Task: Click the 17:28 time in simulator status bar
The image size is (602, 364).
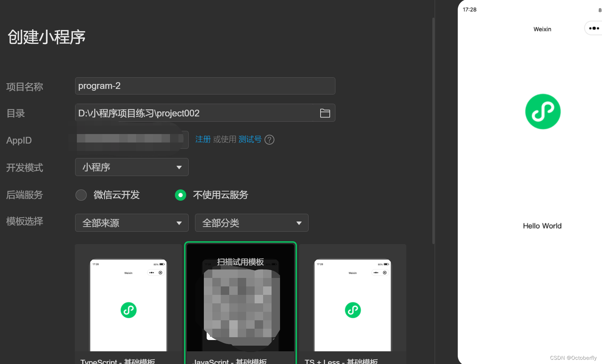Action: (x=469, y=10)
